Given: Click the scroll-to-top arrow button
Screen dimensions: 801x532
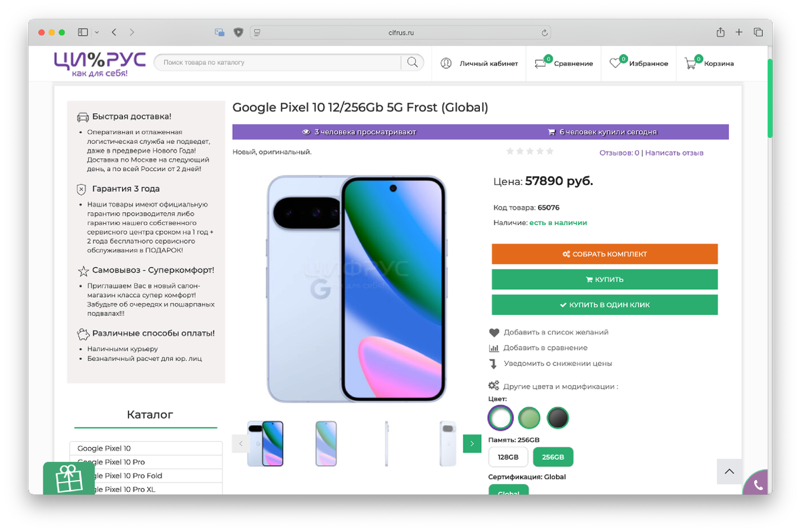Looking at the screenshot, I should pos(730,471).
